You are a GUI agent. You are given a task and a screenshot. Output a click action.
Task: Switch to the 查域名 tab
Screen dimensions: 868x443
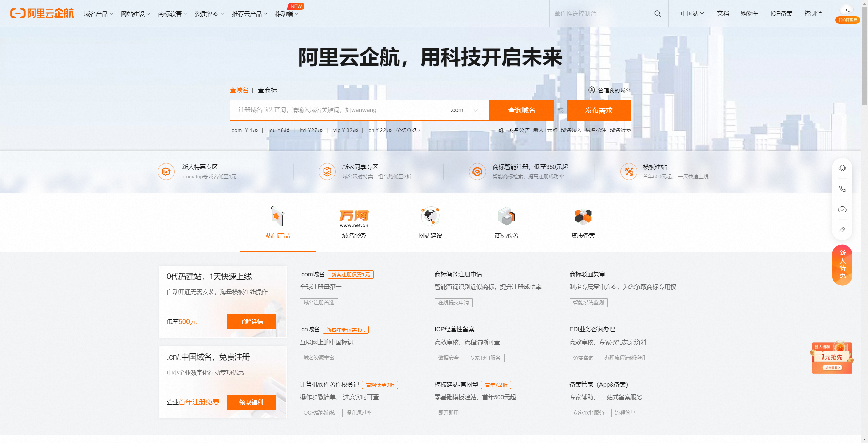click(x=239, y=90)
